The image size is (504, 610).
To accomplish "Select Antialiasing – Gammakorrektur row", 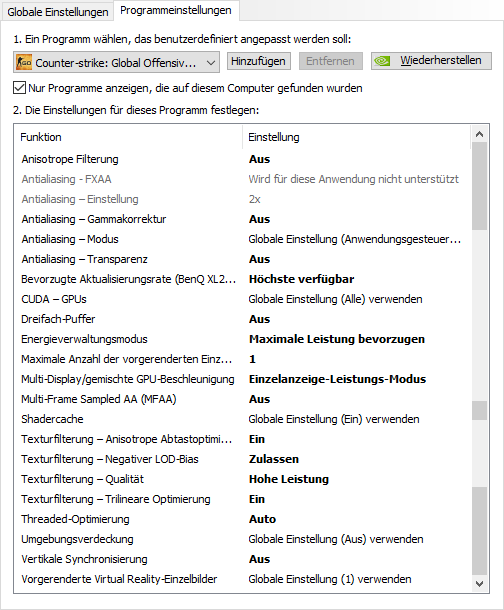I will tap(242, 219).
